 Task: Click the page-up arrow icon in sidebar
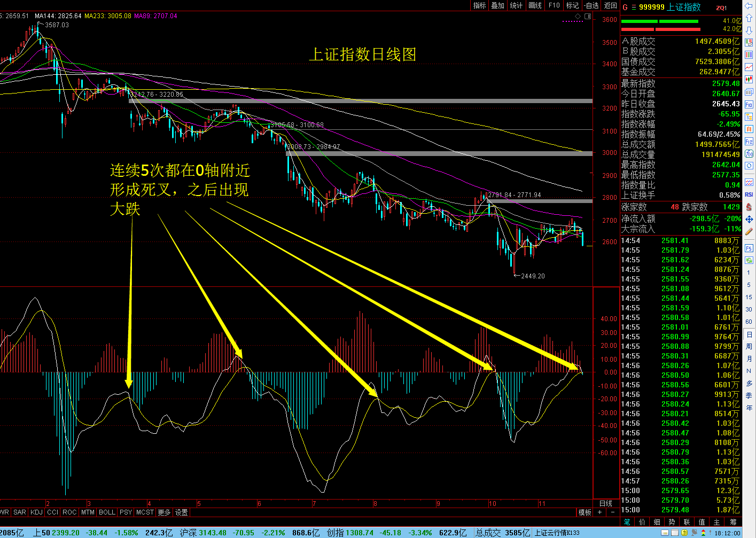(749, 19)
